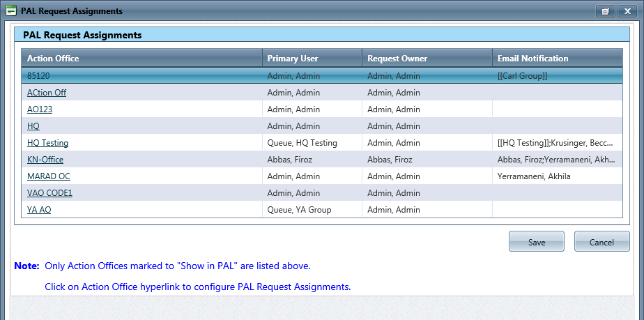The height and width of the screenshot is (320, 644).
Task: Open the HQ Testing action office link
Action: click(x=47, y=143)
